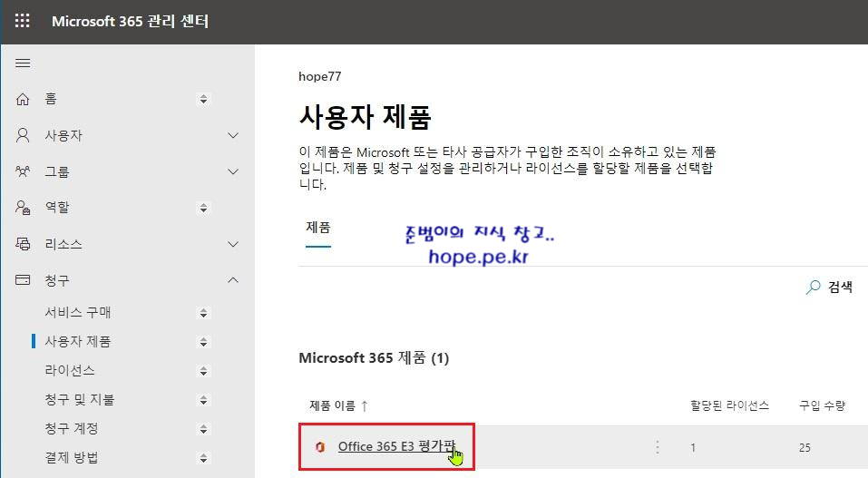
Task: Open Office 365 E3 평가판 link
Action: [x=396, y=446]
